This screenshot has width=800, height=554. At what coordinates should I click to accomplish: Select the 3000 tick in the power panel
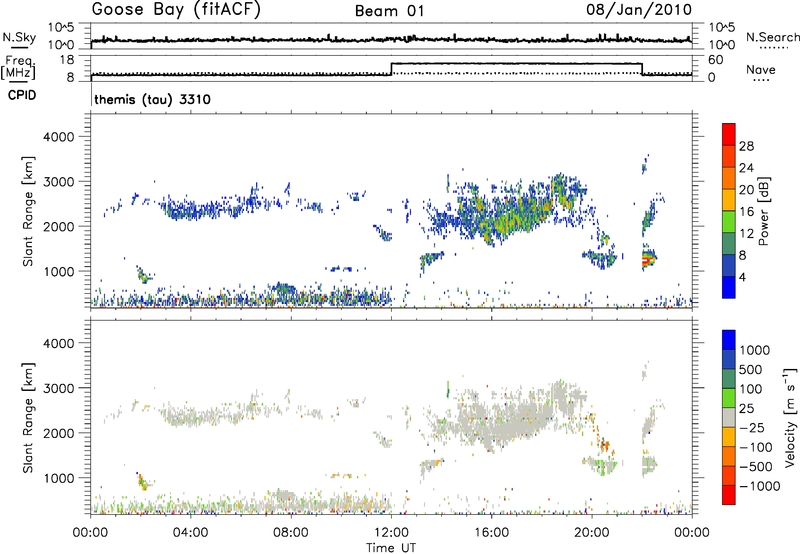[59, 182]
